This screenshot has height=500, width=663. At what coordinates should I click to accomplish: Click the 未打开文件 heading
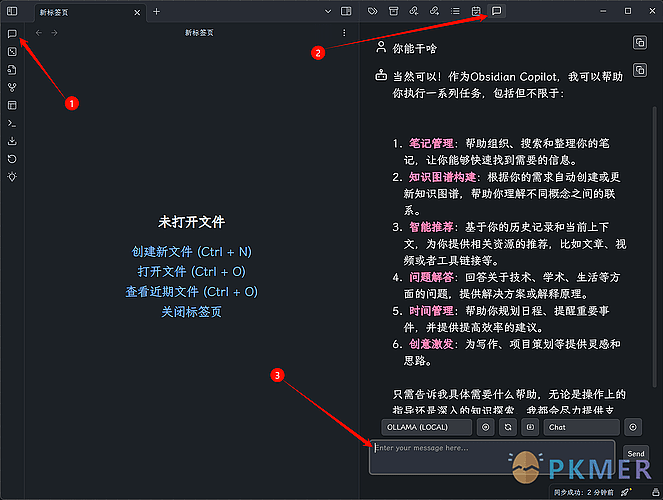pyautogui.click(x=192, y=222)
